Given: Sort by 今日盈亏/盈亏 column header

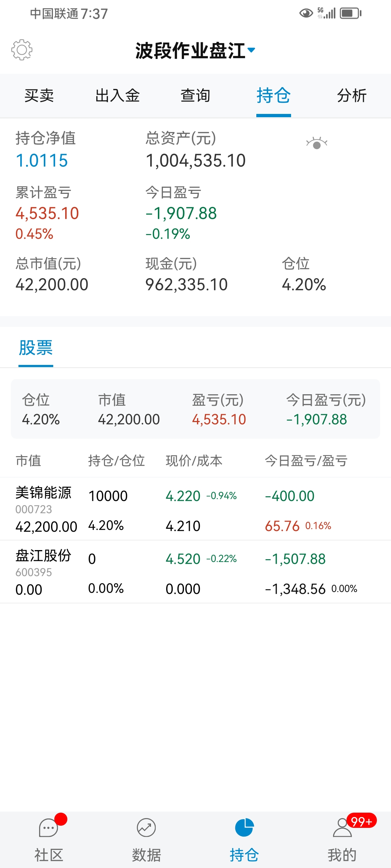Looking at the screenshot, I should point(306,461).
